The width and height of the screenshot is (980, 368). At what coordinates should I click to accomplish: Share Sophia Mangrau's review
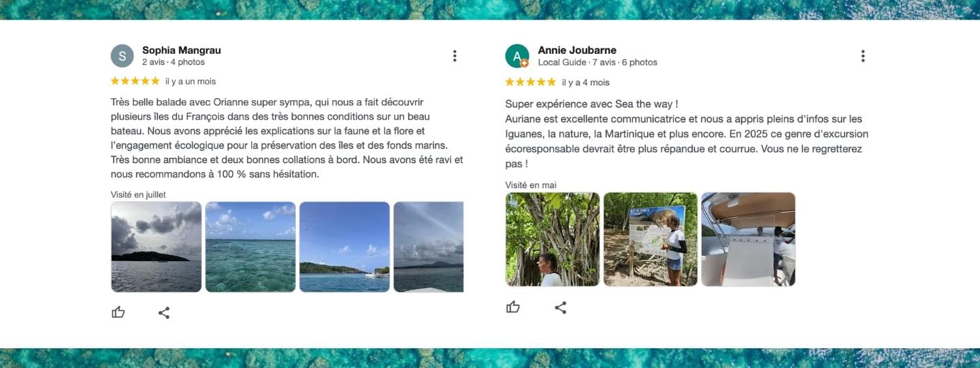[x=164, y=313]
